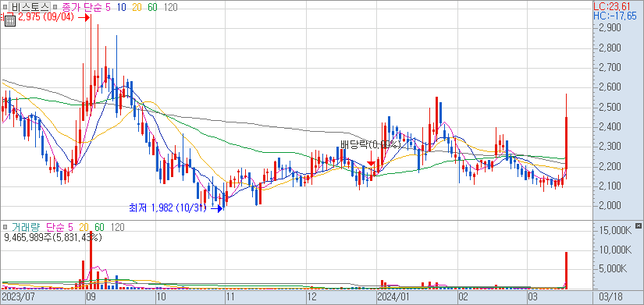This screenshot has width=644, height=305.
Task: Select the 거래량 volume indicator label
Action: [25, 227]
